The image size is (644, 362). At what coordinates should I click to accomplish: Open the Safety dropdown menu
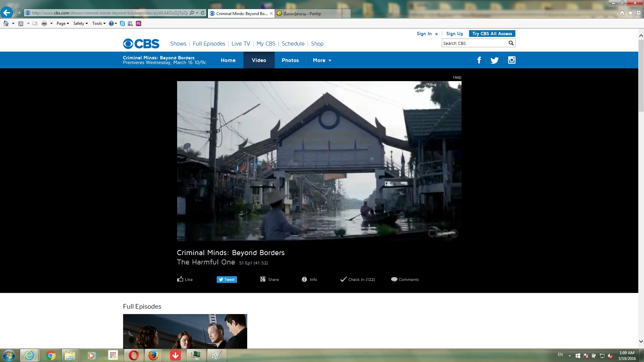[x=80, y=23]
